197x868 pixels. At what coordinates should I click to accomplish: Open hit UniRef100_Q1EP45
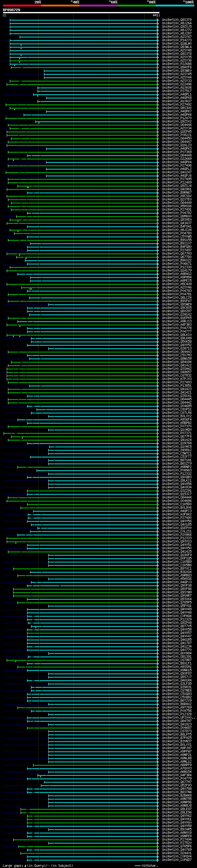coord(177,132)
